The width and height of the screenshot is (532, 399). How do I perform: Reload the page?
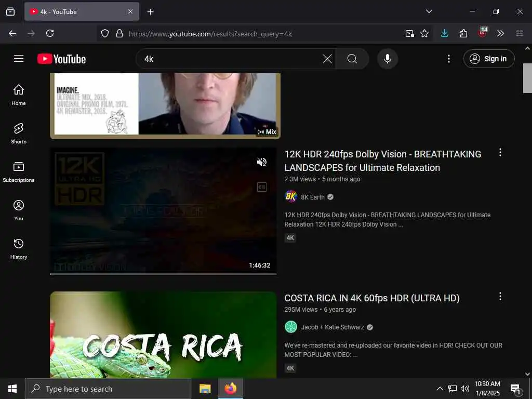tap(50, 33)
